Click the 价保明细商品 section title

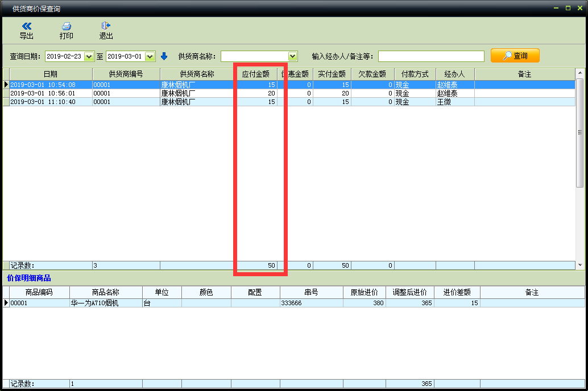point(29,278)
